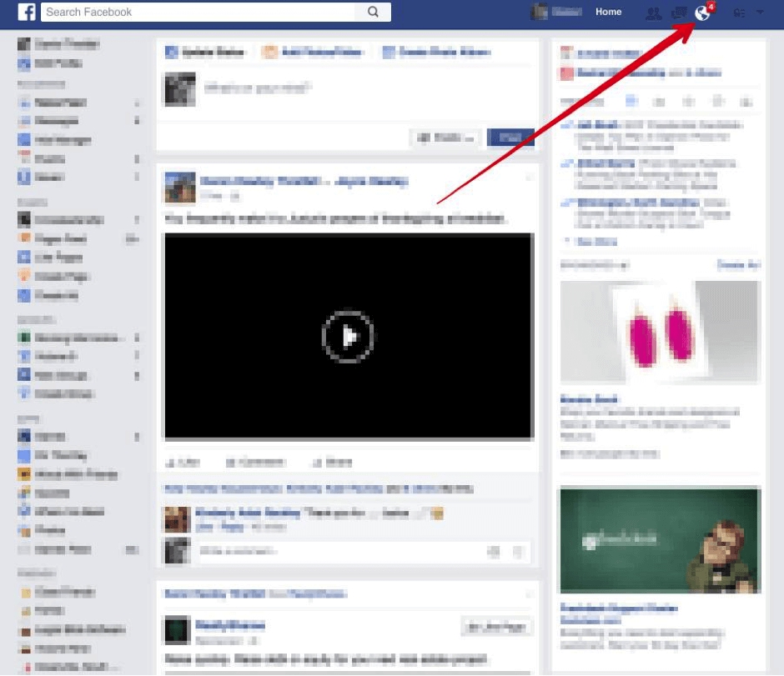
Task: Click the Like Page button on sponsored post
Action: [496, 627]
